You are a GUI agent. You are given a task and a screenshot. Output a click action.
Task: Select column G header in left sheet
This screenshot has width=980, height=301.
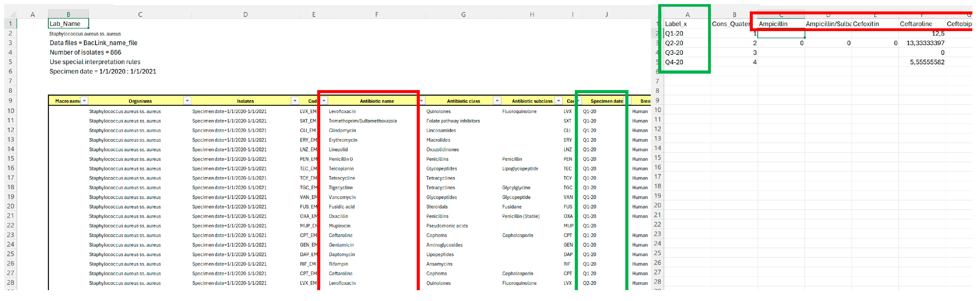tap(463, 14)
